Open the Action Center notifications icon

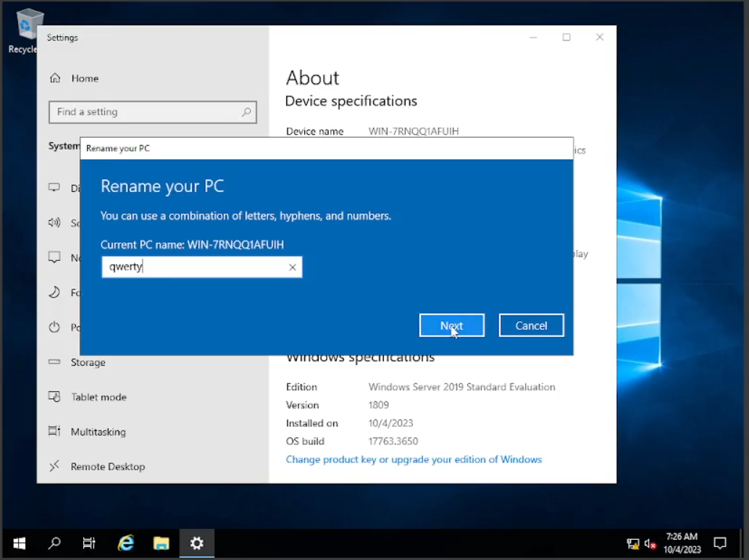pyautogui.click(x=720, y=543)
